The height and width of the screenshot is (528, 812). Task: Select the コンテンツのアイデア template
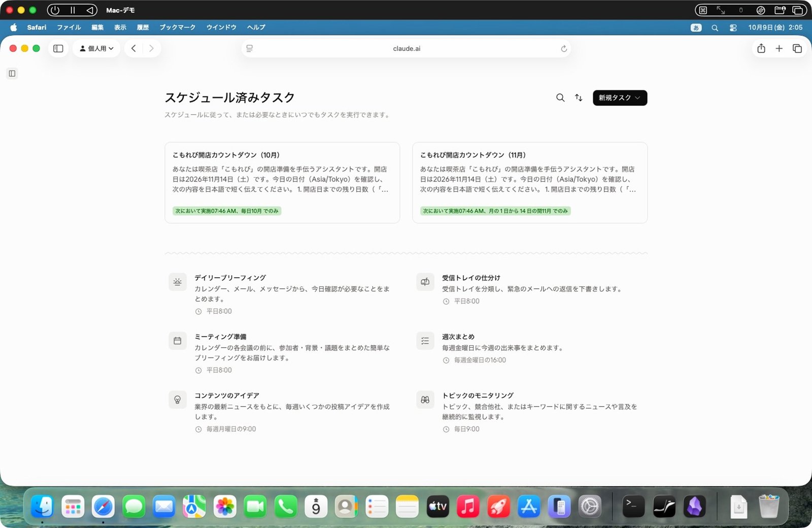(282, 412)
